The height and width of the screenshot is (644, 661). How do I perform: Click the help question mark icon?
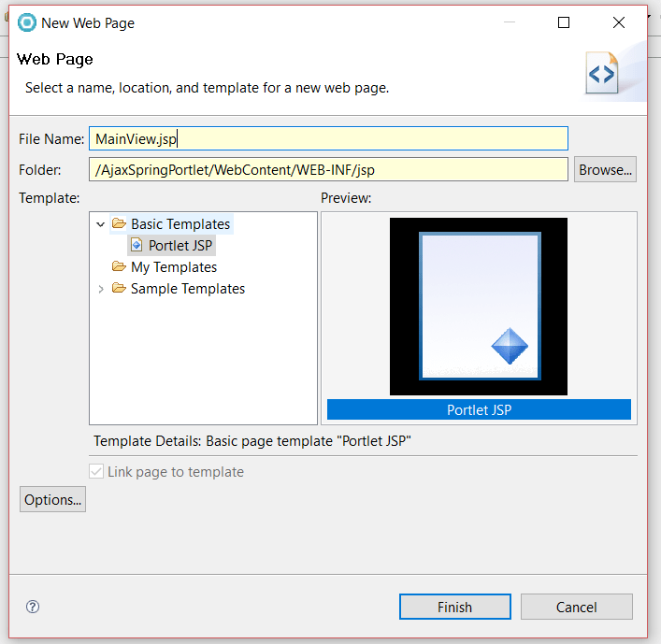click(34, 607)
